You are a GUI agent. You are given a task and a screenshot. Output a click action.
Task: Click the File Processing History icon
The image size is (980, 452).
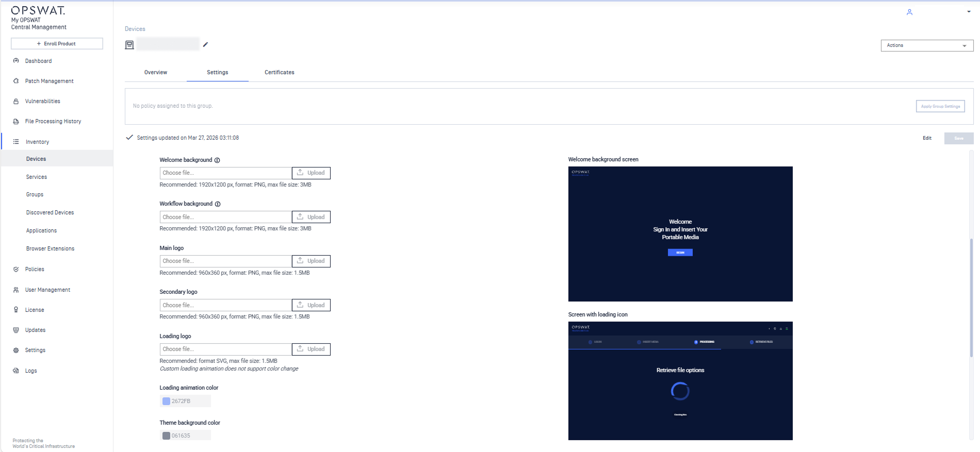click(x=16, y=121)
